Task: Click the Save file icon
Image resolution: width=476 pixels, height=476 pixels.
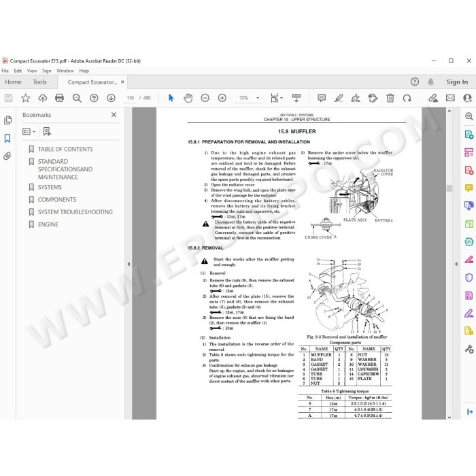Action: tap(8, 98)
